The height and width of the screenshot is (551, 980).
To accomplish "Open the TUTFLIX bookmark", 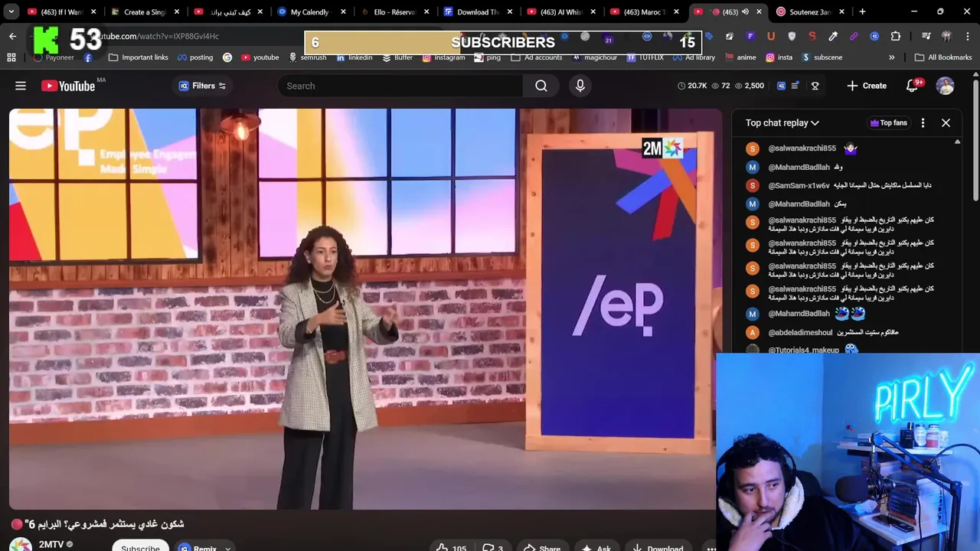I will [x=645, y=57].
